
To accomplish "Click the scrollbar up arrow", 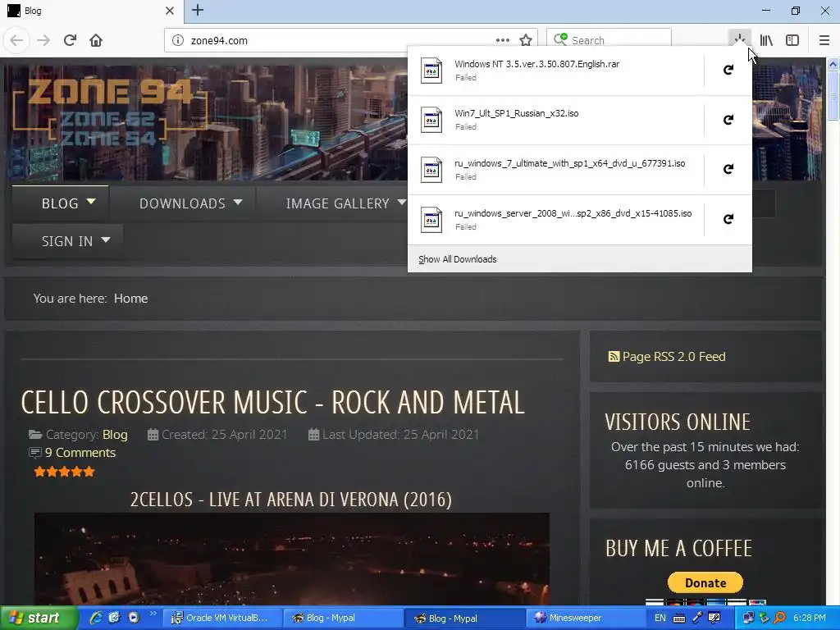I will (833, 64).
